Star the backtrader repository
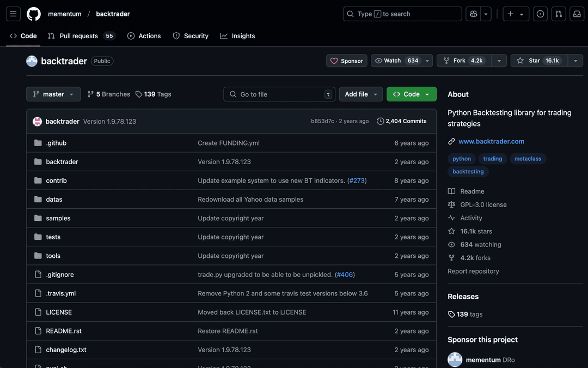The image size is (588, 368). [539, 61]
